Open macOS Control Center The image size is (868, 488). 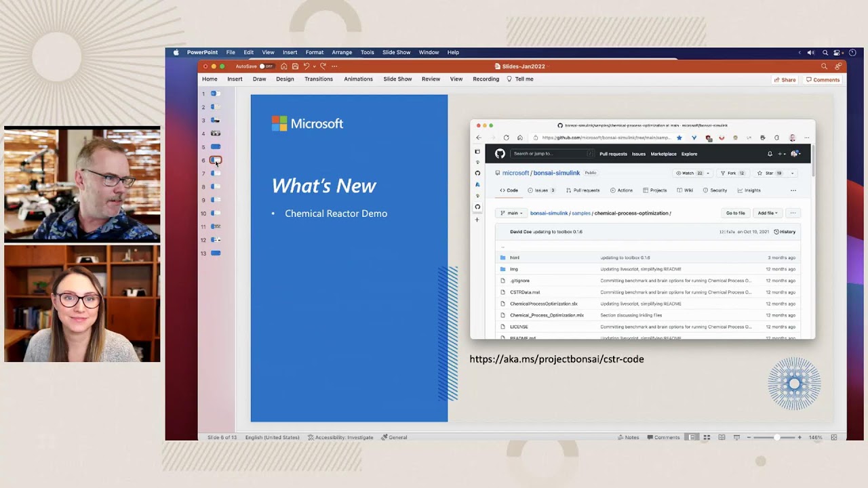[x=837, y=52]
